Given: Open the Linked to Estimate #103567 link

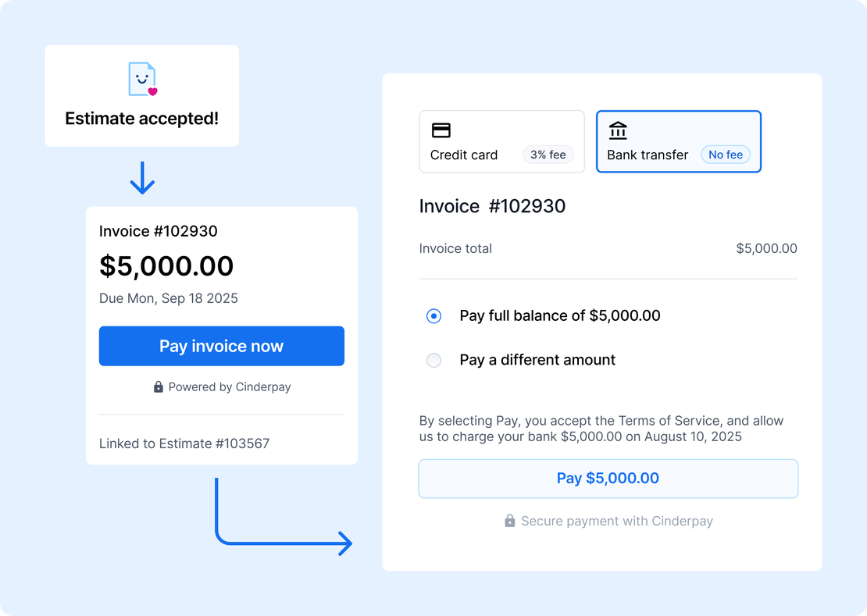Looking at the screenshot, I should click(184, 443).
